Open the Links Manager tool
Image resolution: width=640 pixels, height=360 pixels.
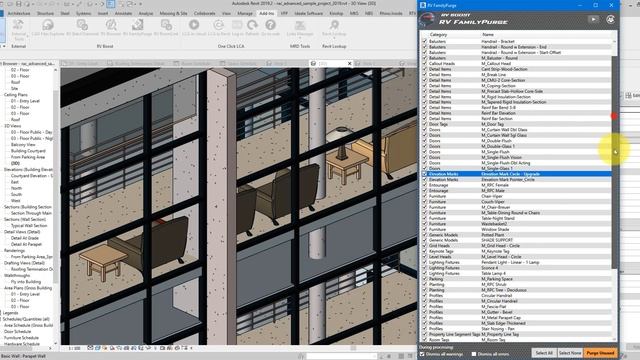(300, 28)
